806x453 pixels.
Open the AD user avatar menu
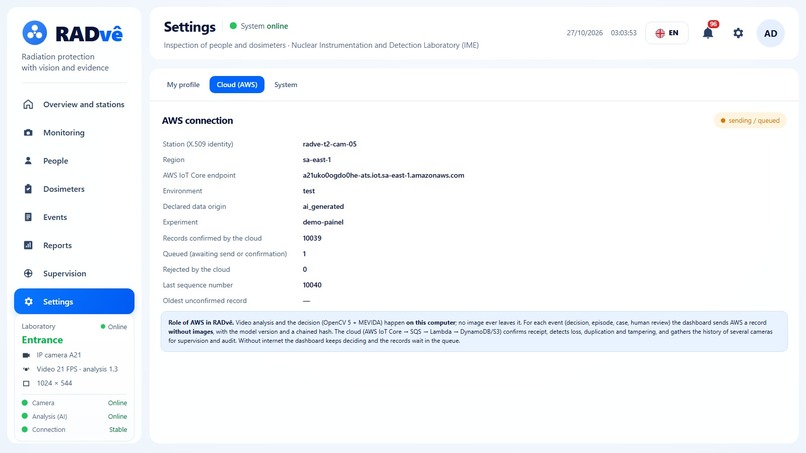[x=771, y=33]
